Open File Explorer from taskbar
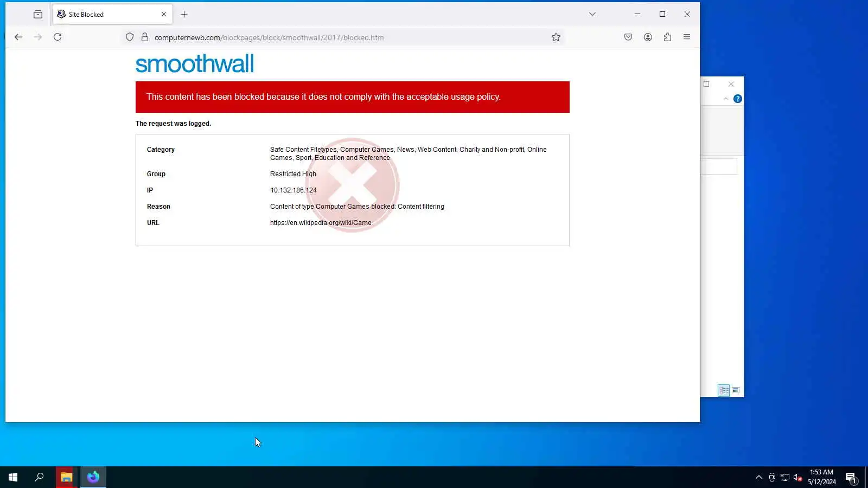Screen dimensions: 868x488 pos(66,477)
